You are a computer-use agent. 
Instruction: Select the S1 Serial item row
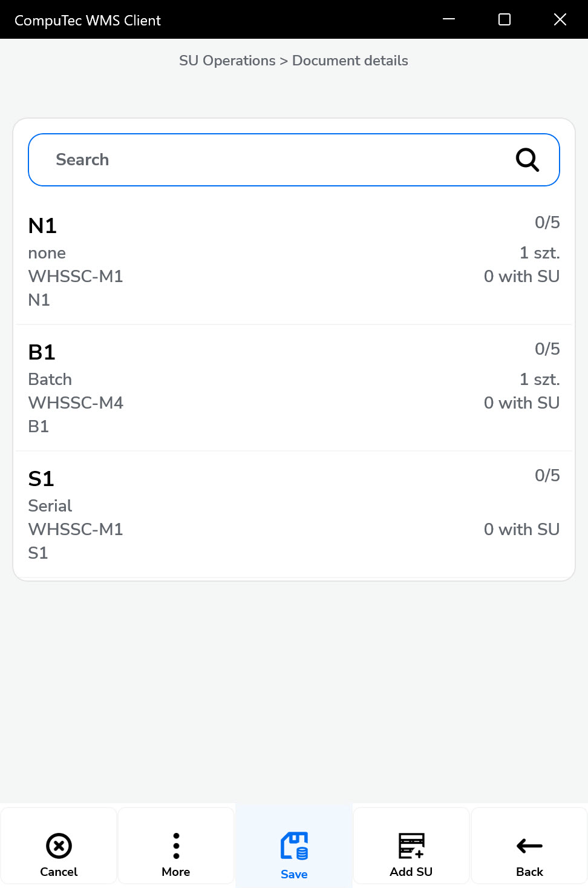coord(294,515)
